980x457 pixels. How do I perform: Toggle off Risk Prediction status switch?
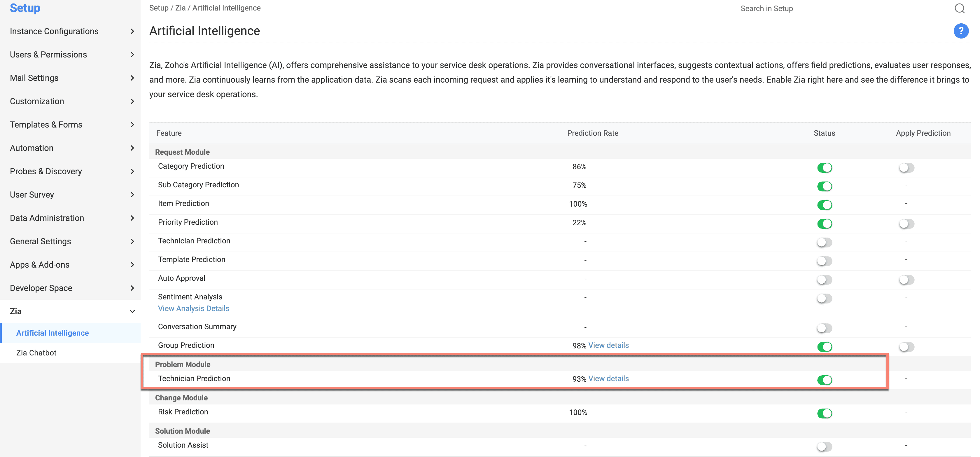point(825,413)
